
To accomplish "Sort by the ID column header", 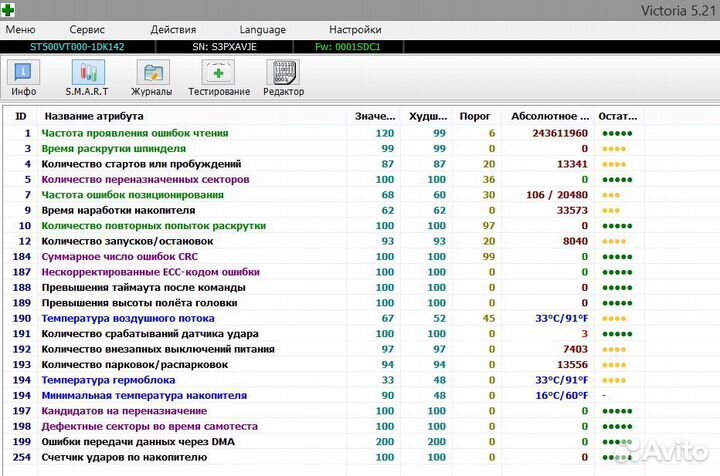I will tap(21, 116).
